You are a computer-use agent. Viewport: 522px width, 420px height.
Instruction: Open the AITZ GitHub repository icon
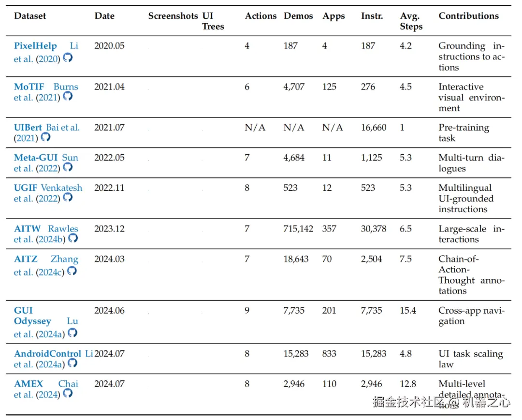coord(72,271)
